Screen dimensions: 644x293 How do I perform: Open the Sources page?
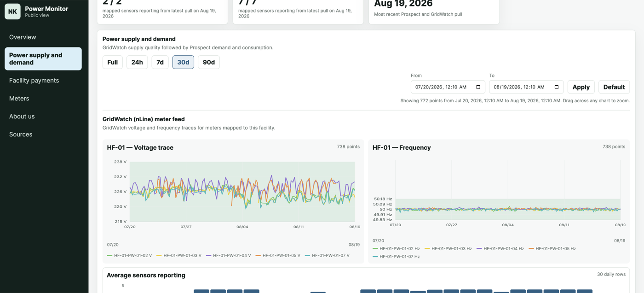pos(43,135)
